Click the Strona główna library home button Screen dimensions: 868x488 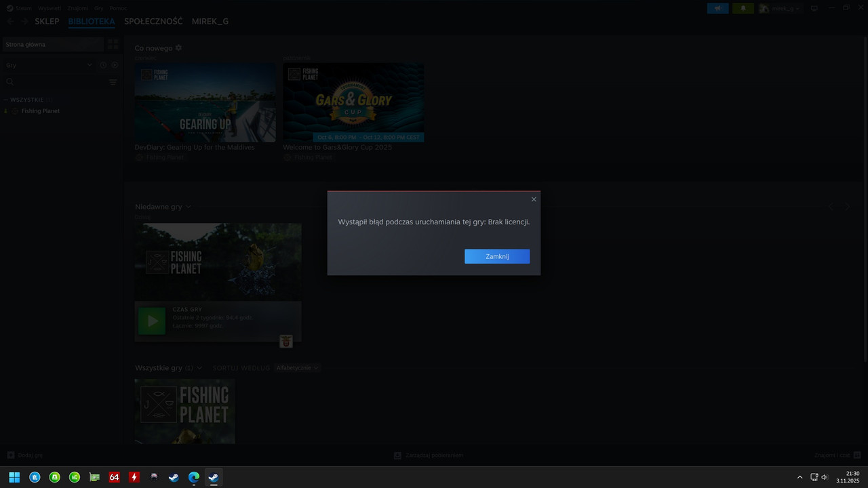tap(53, 44)
